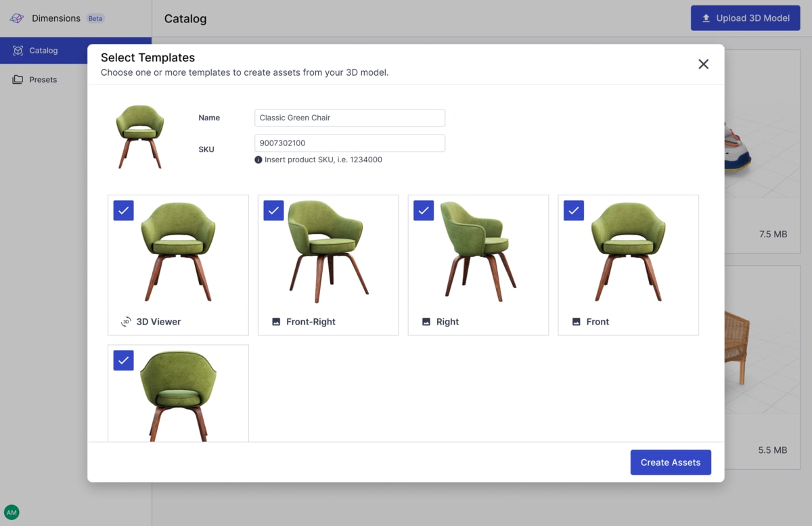
Task: Click the Dimensions logo icon
Action: click(16, 18)
